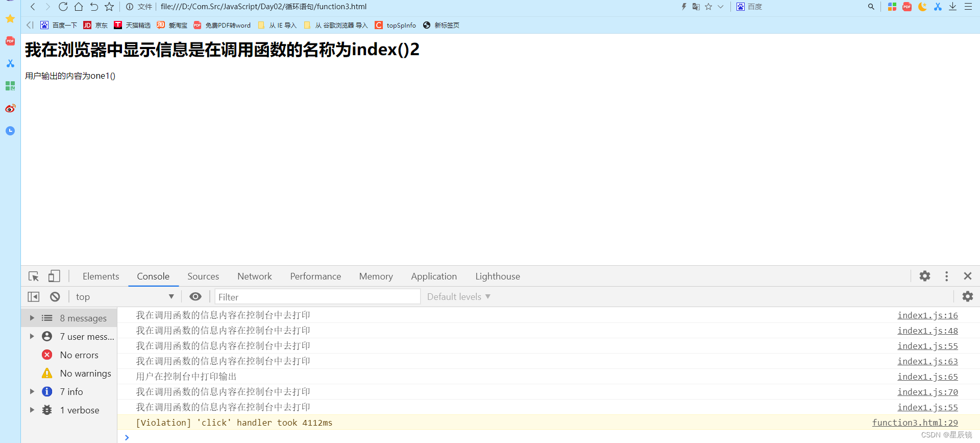Open the 天猫精选 bookmark
The width and height of the screenshot is (980, 443).
coord(132,25)
